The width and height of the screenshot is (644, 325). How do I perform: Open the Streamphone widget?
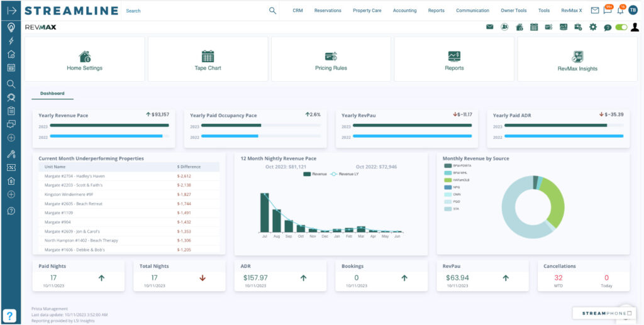605,314
